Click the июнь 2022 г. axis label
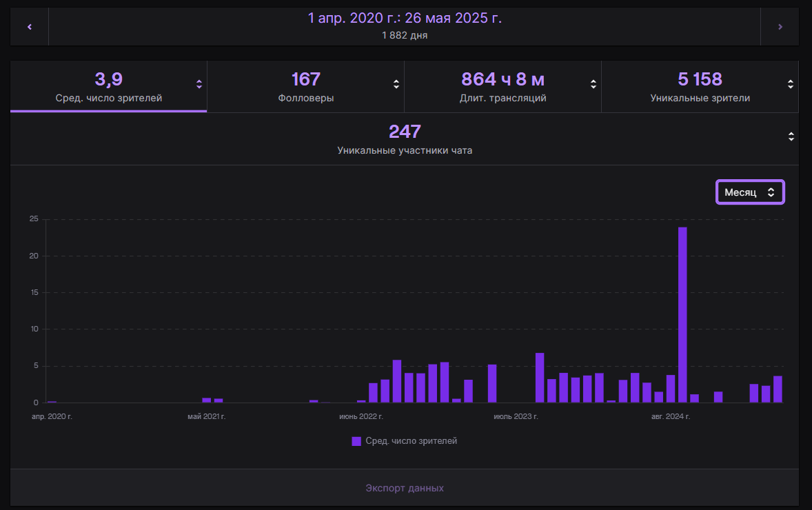 coord(361,416)
